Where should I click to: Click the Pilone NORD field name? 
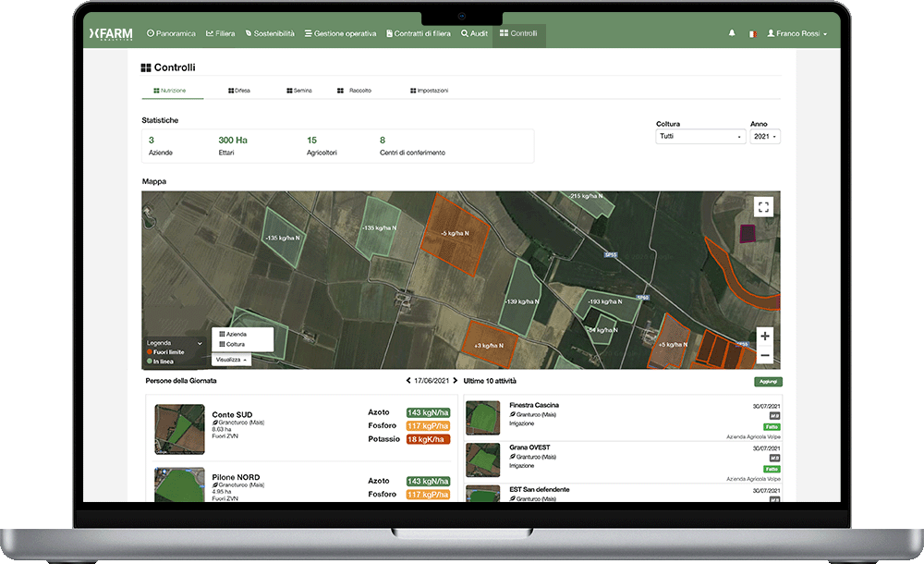[x=236, y=477]
